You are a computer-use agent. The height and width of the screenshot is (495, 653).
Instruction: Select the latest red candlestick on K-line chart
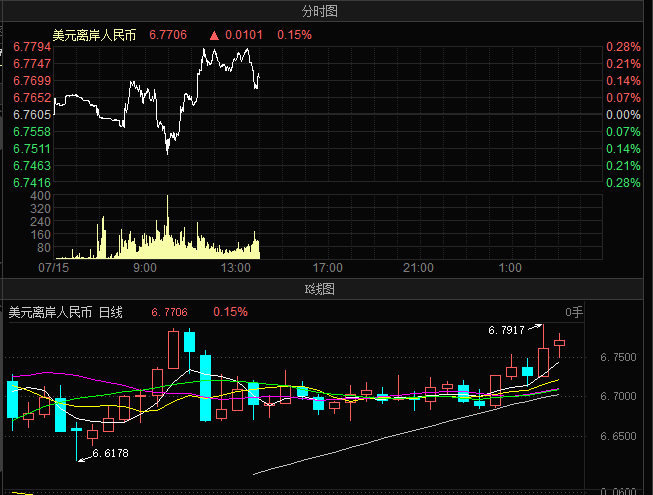[559, 343]
